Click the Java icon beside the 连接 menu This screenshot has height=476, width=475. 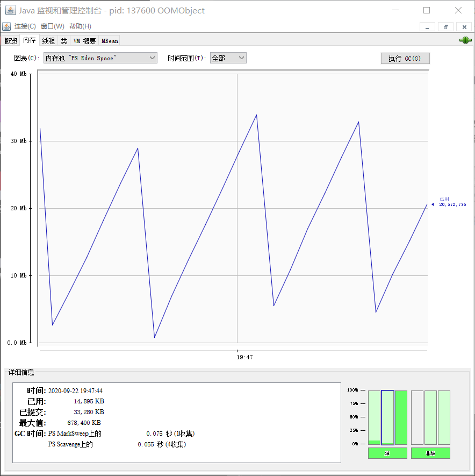coord(6,26)
